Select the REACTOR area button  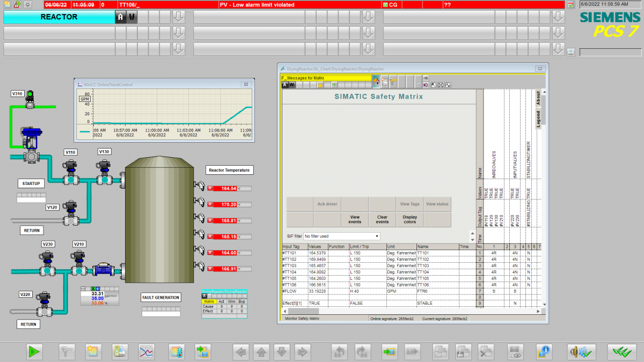tap(59, 17)
